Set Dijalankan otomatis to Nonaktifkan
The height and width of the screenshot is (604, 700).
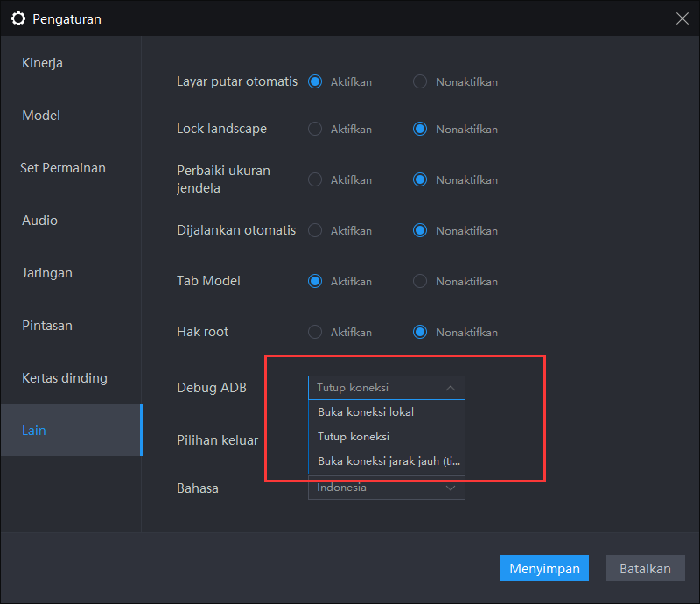tap(420, 230)
